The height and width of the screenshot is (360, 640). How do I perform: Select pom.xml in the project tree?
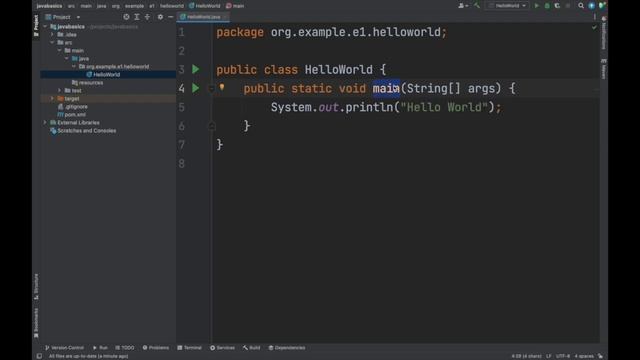click(71, 115)
